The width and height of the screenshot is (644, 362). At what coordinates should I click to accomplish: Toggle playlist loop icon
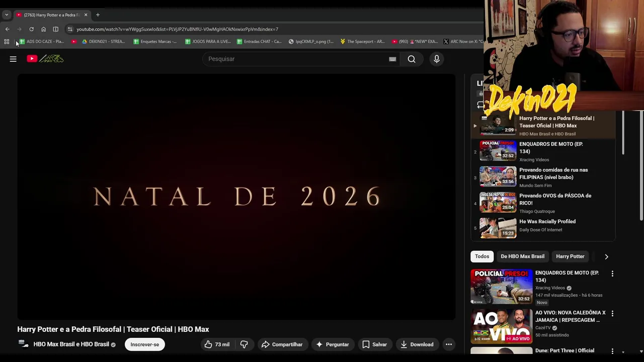(x=480, y=105)
